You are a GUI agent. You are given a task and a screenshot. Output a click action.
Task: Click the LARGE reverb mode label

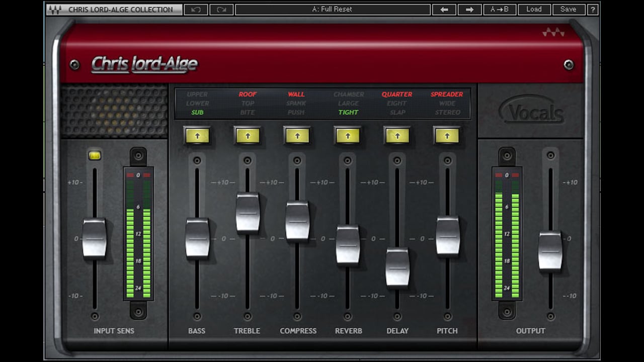349,104
